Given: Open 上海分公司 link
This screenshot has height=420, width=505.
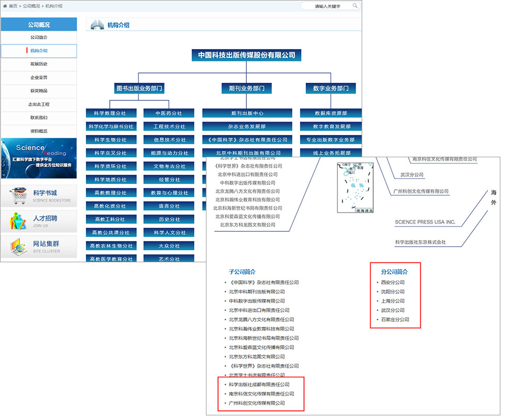Looking at the screenshot, I should click(x=393, y=301).
